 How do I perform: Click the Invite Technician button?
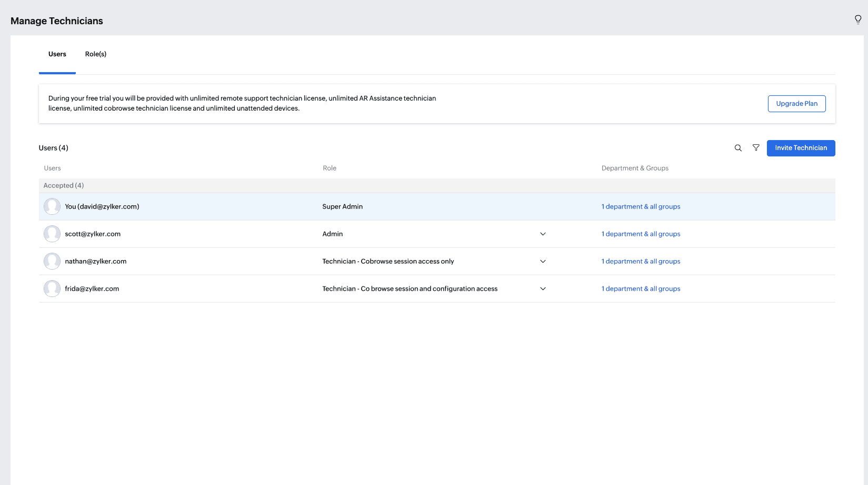[x=801, y=148]
